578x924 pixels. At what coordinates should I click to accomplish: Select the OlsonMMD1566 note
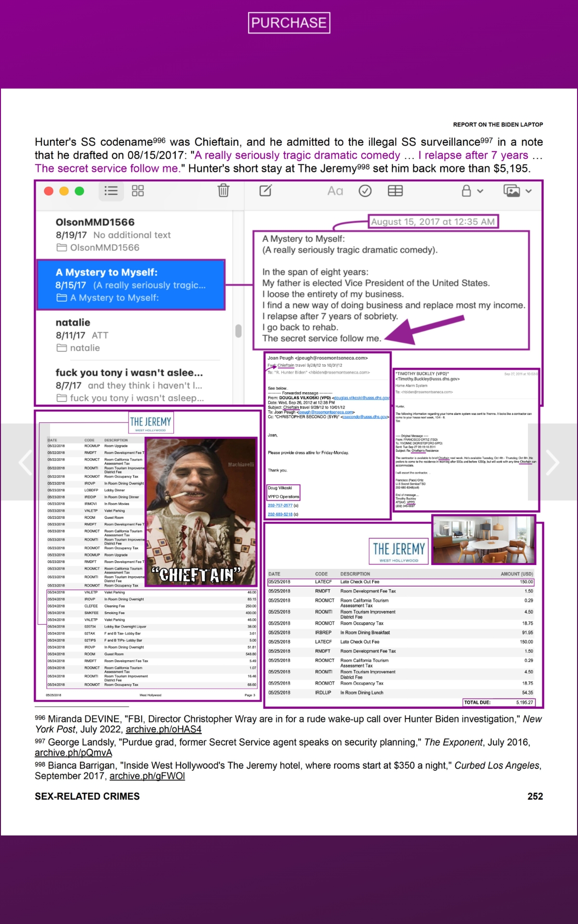130,235
